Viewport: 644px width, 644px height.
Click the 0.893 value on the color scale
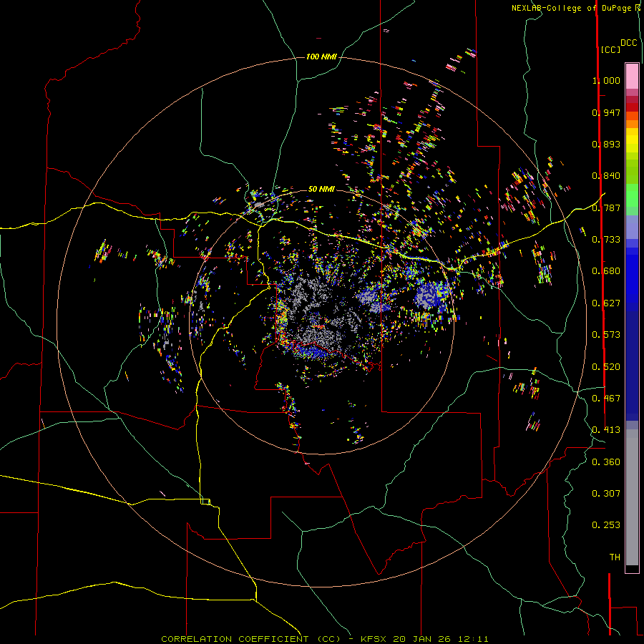(x=606, y=144)
